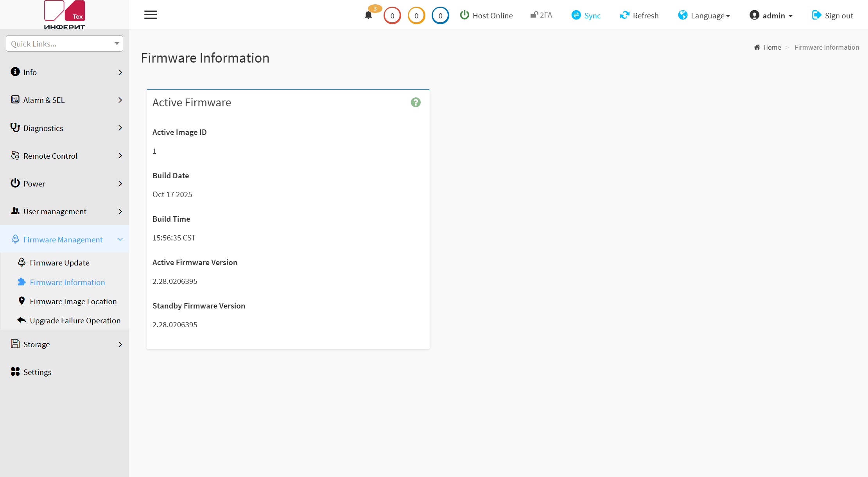The image size is (868, 477).
Task: Open the Quick Links dropdown
Action: tap(65, 43)
